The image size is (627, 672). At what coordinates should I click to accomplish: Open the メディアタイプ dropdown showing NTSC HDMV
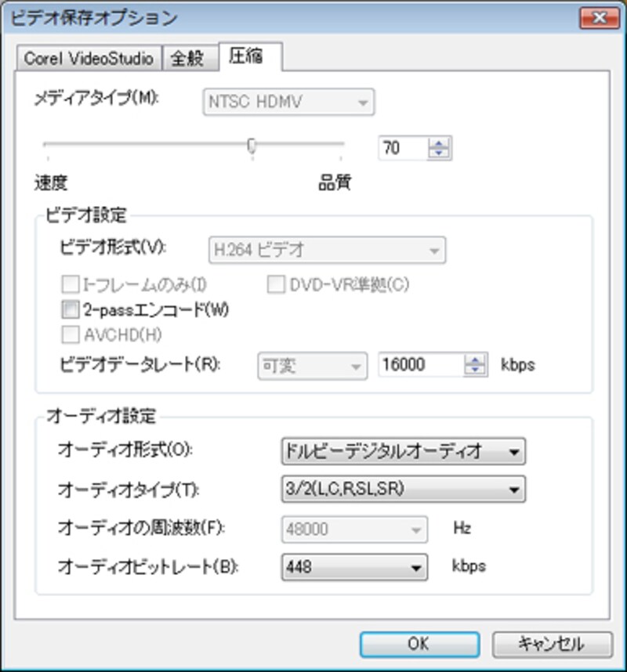click(x=288, y=102)
